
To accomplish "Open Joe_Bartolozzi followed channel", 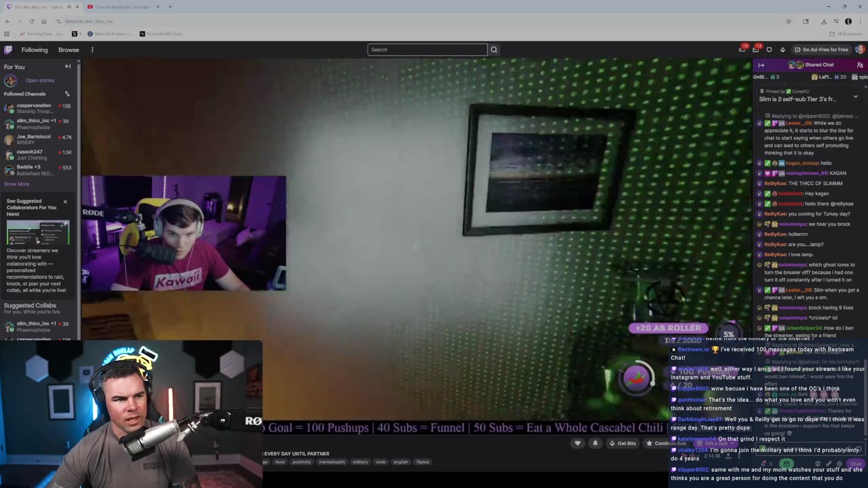I will [x=39, y=140].
